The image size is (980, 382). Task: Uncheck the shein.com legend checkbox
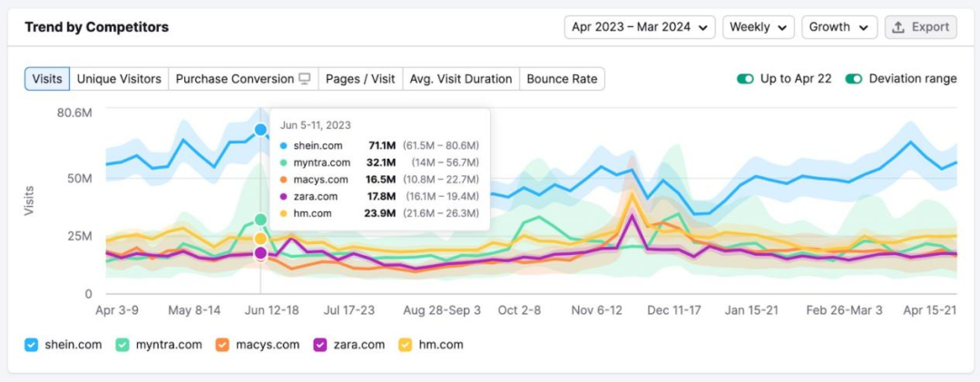(x=32, y=345)
